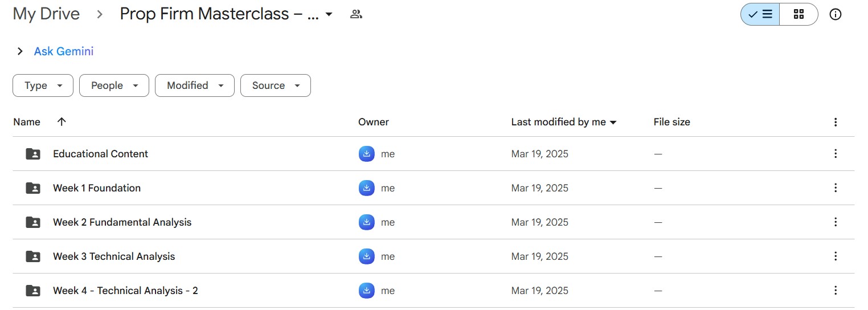
Task: Open the Modified filter dropdown
Action: [194, 85]
